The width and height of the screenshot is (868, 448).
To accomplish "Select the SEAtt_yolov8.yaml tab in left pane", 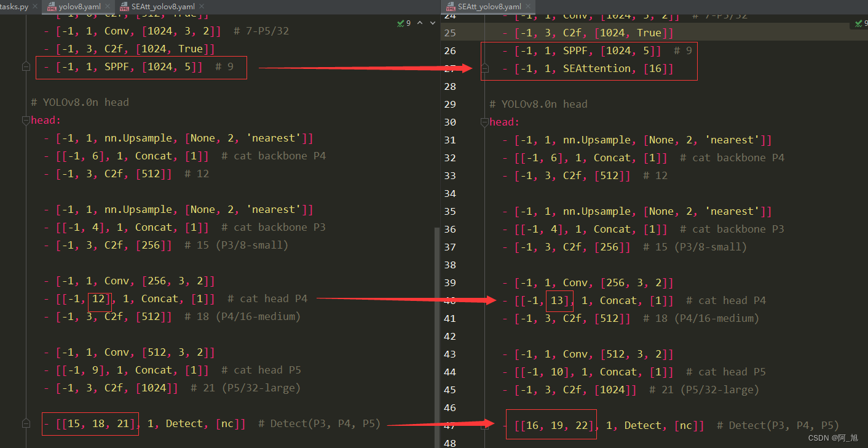I will [x=163, y=6].
